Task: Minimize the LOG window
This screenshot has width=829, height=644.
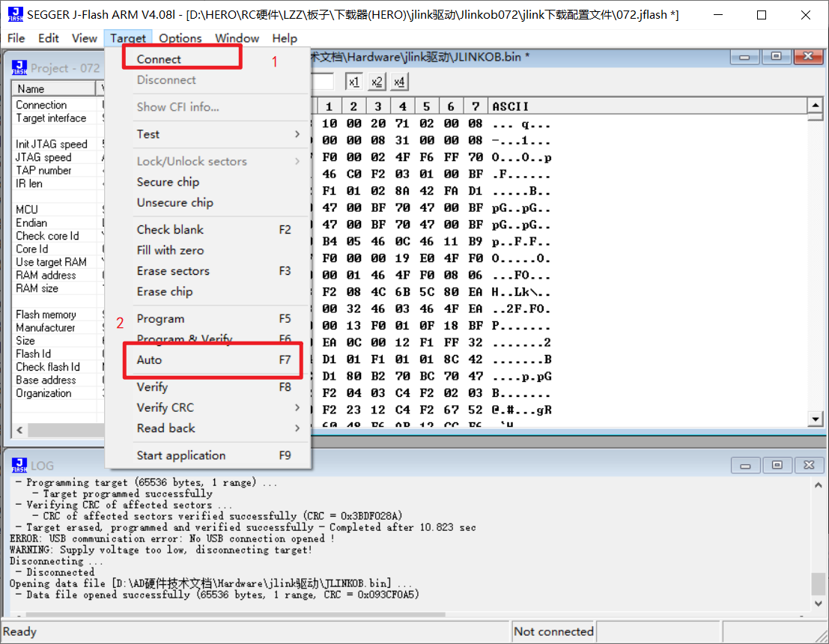Action: 745,465
